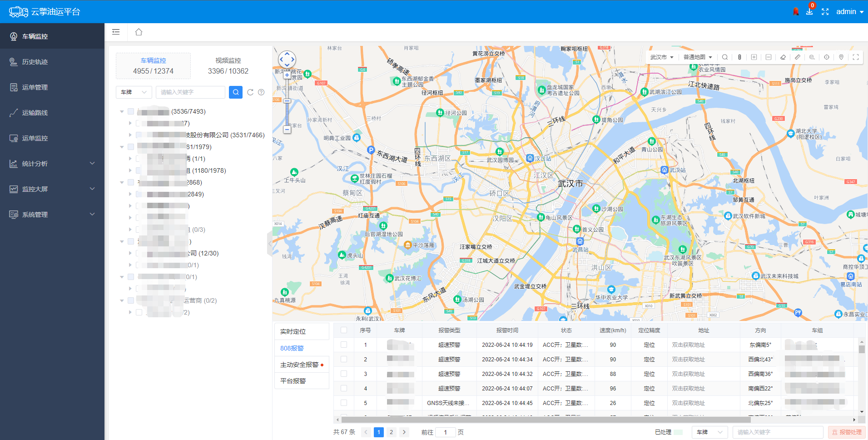Image resolution: width=868 pixels, height=440 pixels.
Task: Toggle the select-all checkbox in alarm table header
Action: (344, 330)
